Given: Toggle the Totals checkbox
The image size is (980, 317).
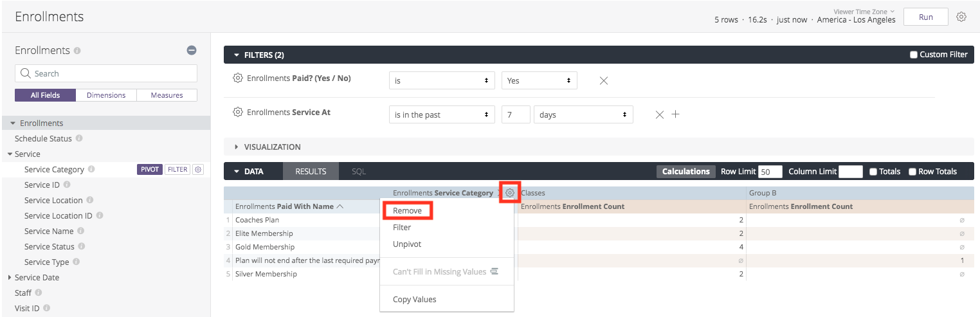Looking at the screenshot, I should [x=873, y=172].
